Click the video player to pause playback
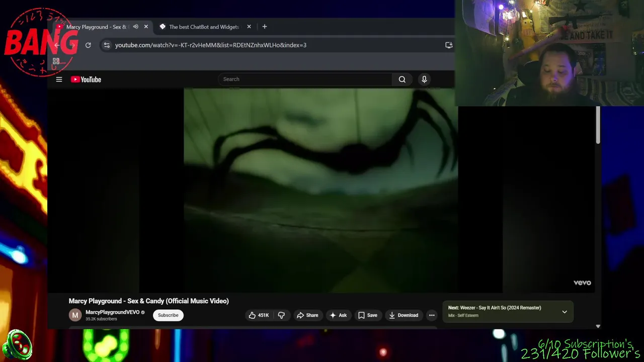Screen dimensions: 644x362 pyautogui.click(x=320, y=190)
